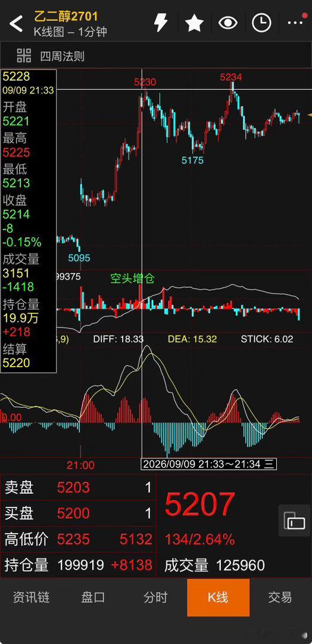Tap the yellow price arrow marker
This screenshot has height=644, width=312.
point(310,115)
